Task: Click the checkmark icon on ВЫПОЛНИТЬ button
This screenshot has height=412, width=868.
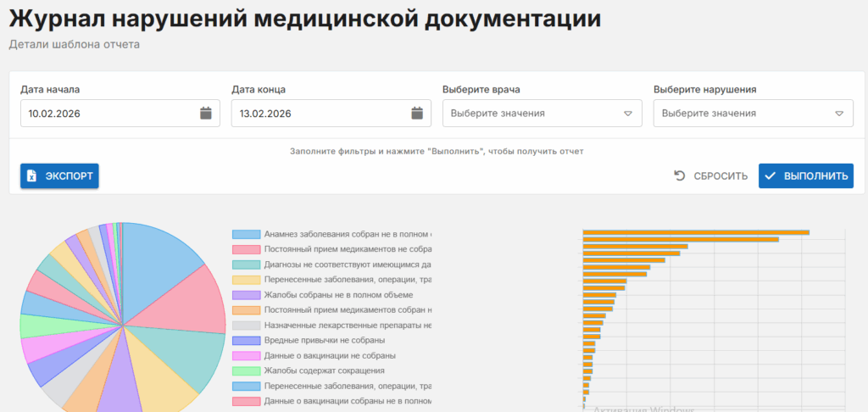Action: click(x=770, y=176)
